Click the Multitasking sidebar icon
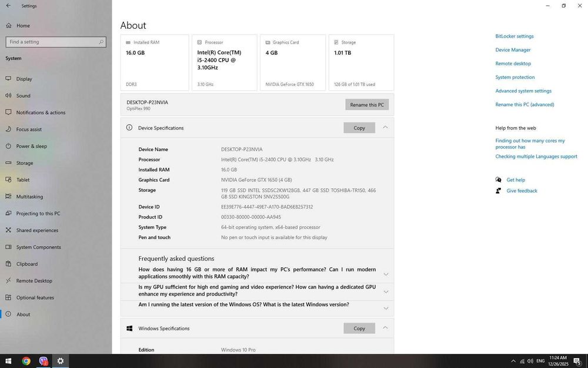This screenshot has height=368, width=588. click(x=8, y=197)
